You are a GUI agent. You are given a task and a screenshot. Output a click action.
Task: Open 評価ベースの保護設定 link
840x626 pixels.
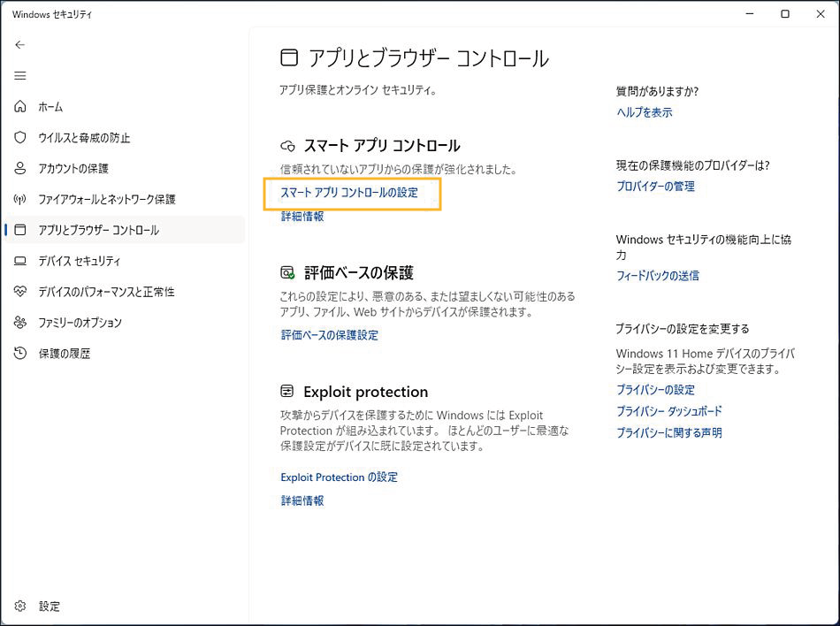click(x=329, y=335)
